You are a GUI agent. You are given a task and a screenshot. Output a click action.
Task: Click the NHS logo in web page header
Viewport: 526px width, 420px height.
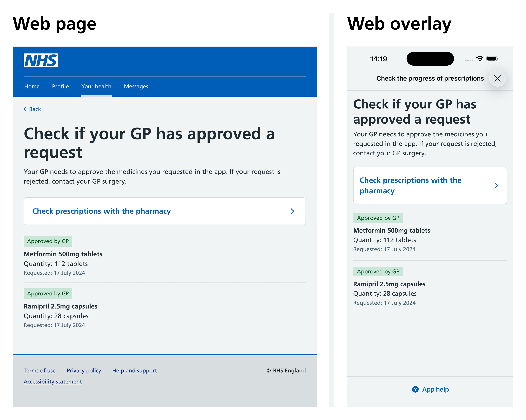[41, 60]
